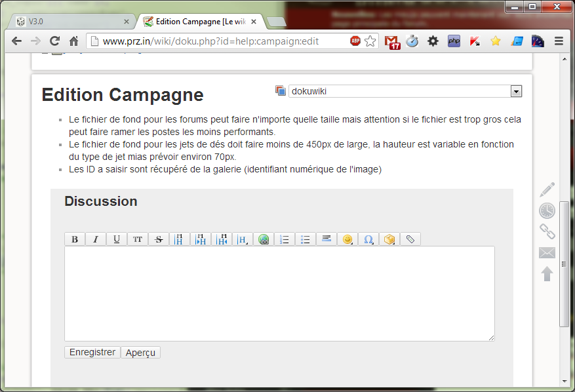Viewport: 575px width, 392px height.
Task: Click inside the Discussion text area
Action: [279, 293]
